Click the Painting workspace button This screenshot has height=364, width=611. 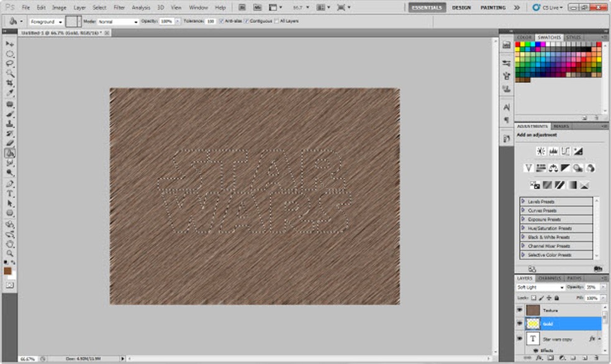coord(493,7)
